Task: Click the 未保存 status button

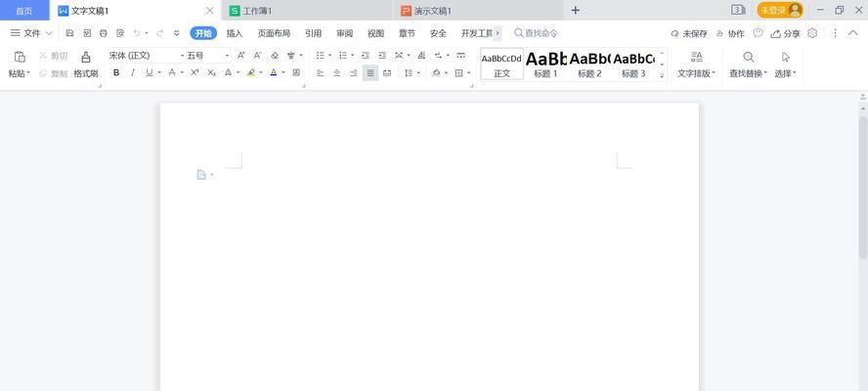Action: tap(689, 33)
